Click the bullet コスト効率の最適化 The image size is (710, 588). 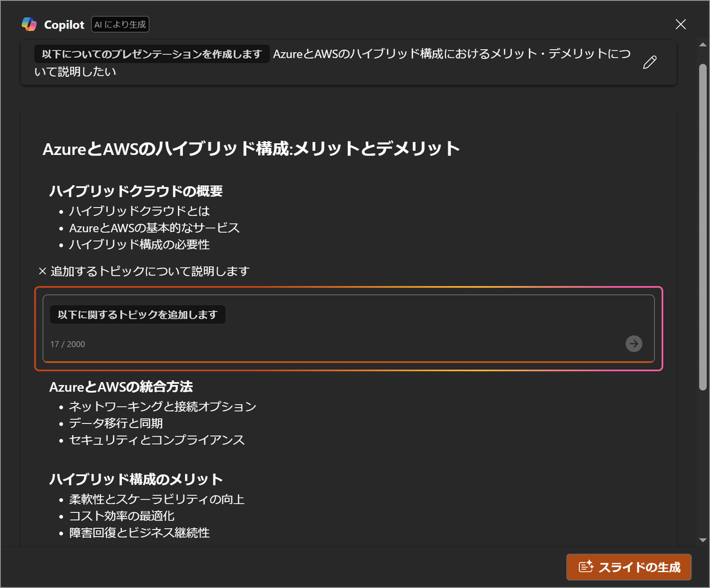(x=121, y=516)
